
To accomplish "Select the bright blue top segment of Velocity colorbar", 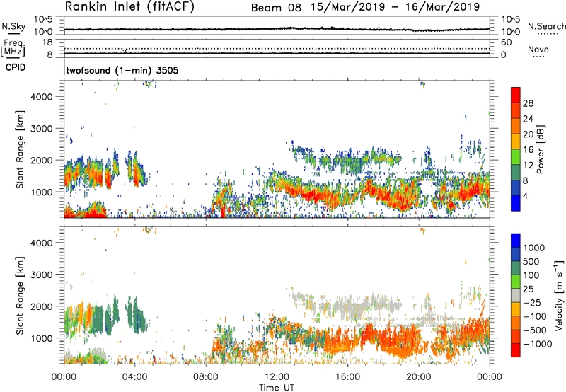I will click(x=516, y=241).
